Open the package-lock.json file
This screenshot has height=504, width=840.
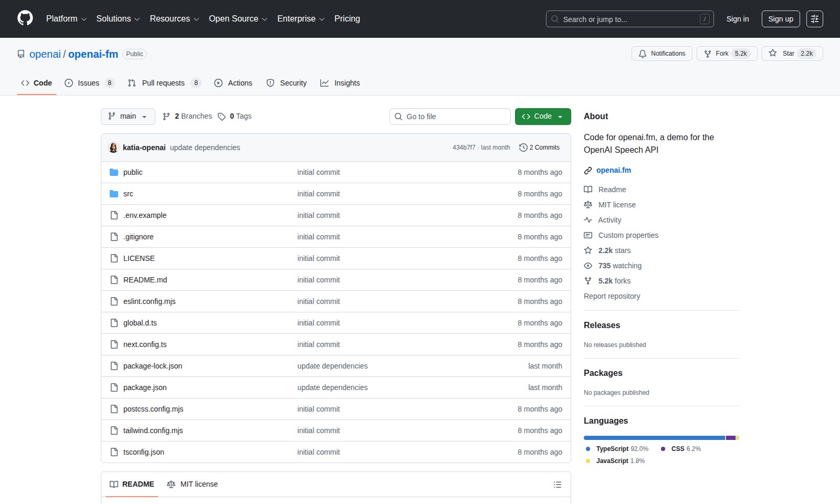pos(153,366)
